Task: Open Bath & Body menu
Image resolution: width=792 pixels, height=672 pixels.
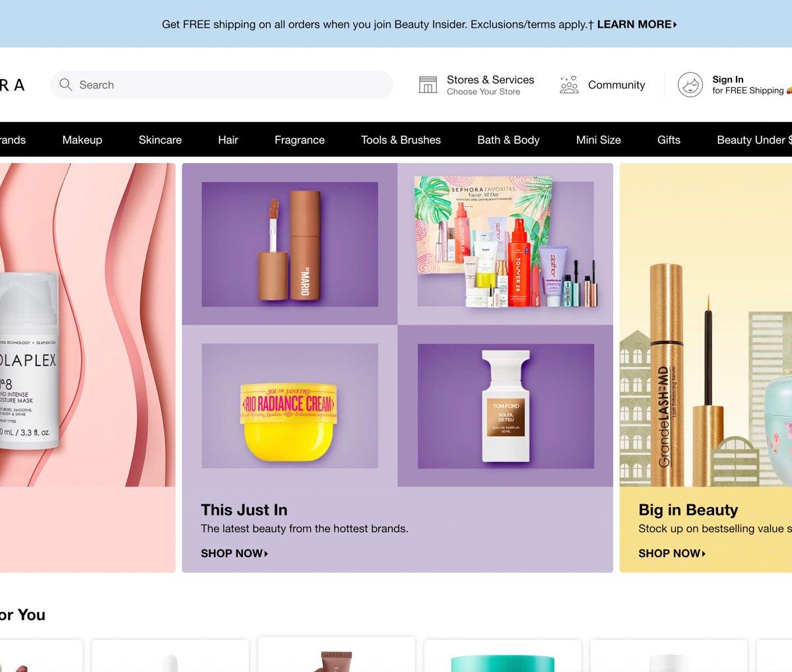Action: [508, 140]
